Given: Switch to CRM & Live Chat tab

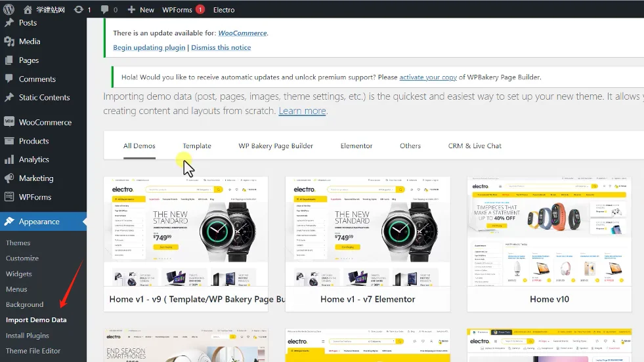Looking at the screenshot, I should [475, 146].
